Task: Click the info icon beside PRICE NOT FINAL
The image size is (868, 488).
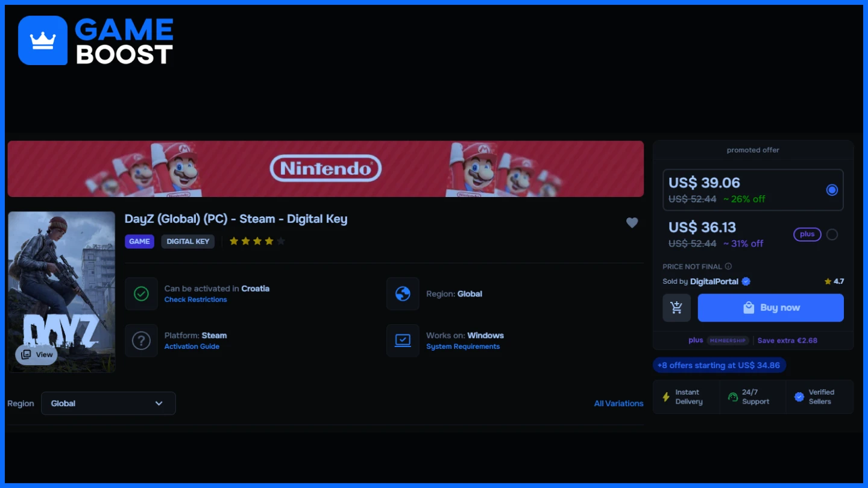Action: point(728,266)
